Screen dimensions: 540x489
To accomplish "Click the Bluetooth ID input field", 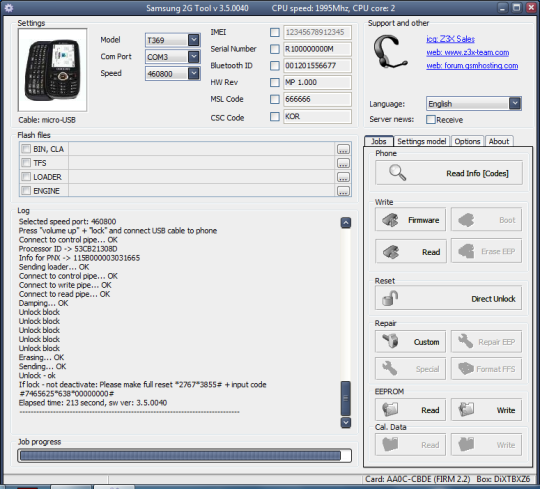I will (317, 65).
